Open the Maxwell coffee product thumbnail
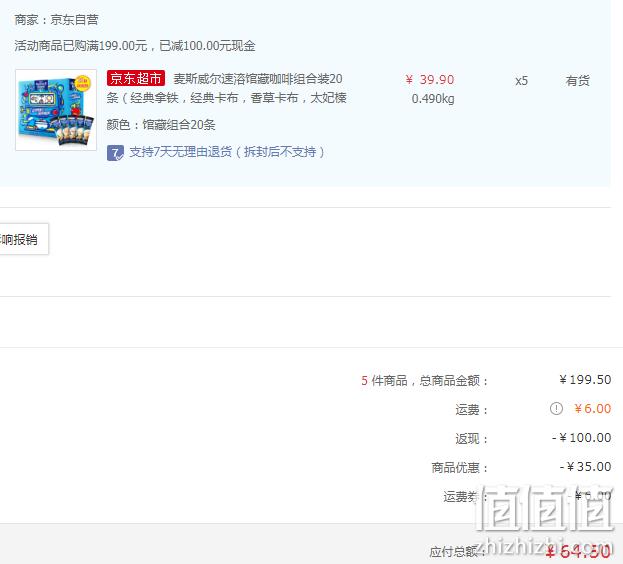 [x=56, y=110]
